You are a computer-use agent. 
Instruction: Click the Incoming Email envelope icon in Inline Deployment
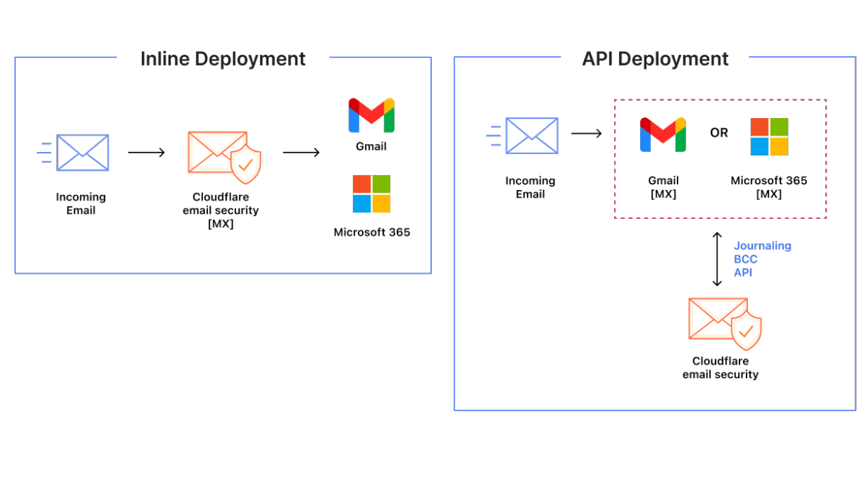coord(73,153)
